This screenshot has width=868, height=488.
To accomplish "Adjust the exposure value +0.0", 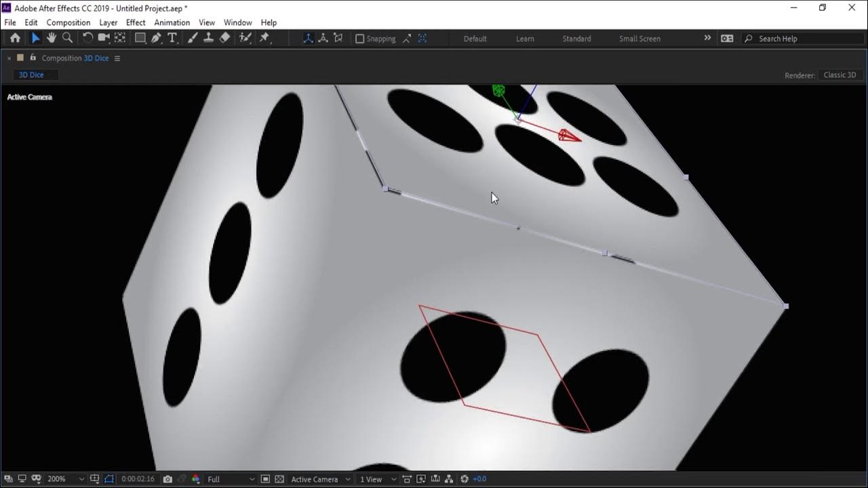I will pos(479,479).
